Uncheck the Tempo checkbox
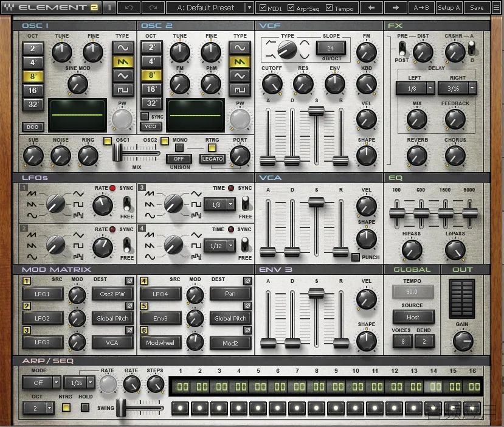Screen dimensions: 504x427 coord(329,7)
